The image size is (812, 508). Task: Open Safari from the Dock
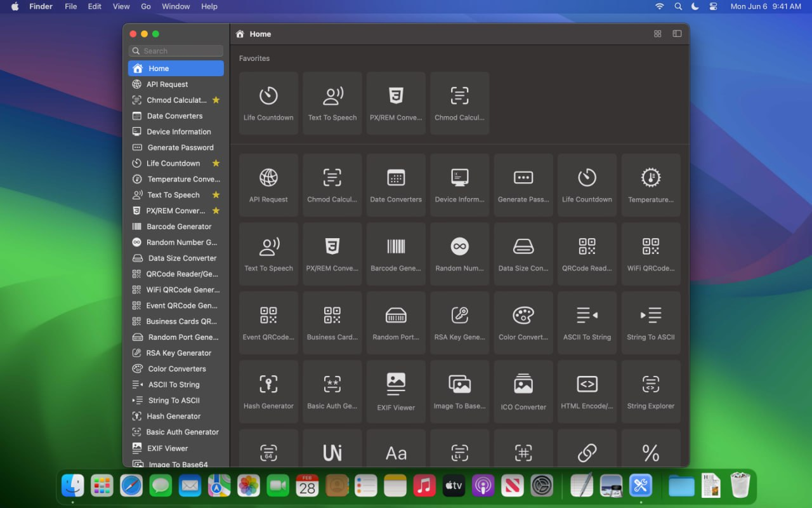click(131, 486)
